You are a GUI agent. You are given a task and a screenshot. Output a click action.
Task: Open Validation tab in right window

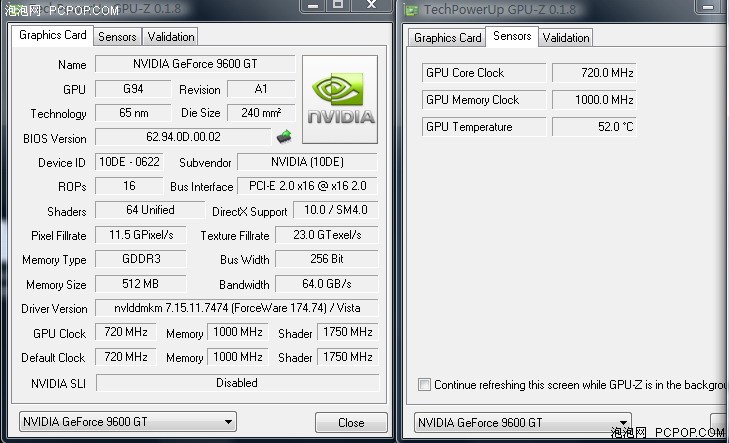(x=566, y=38)
